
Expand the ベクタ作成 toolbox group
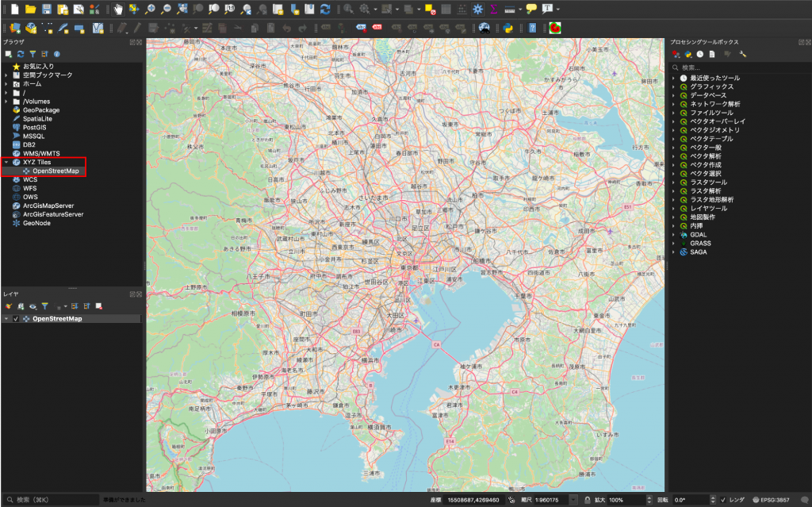pyautogui.click(x=674, y=165)
